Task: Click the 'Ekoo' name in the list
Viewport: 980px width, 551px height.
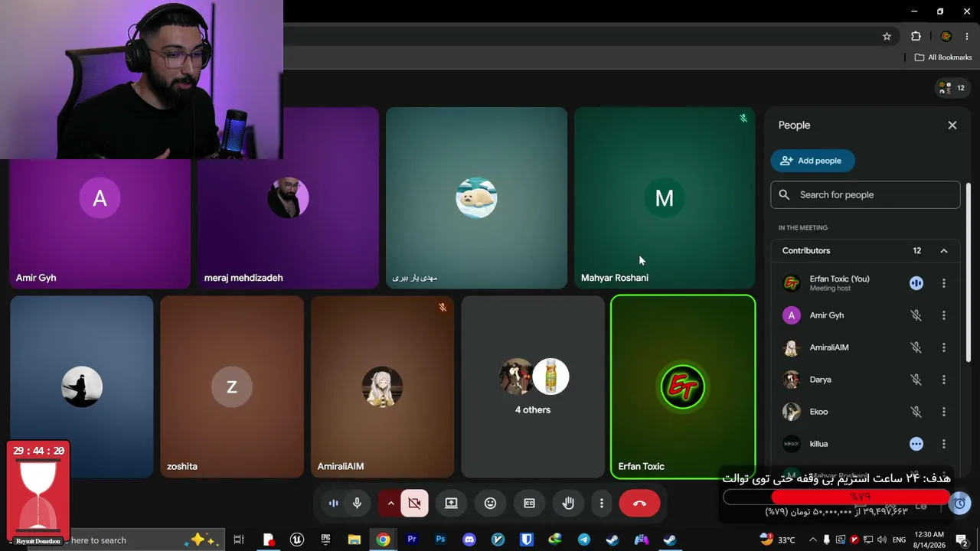Action: point(818,412)
